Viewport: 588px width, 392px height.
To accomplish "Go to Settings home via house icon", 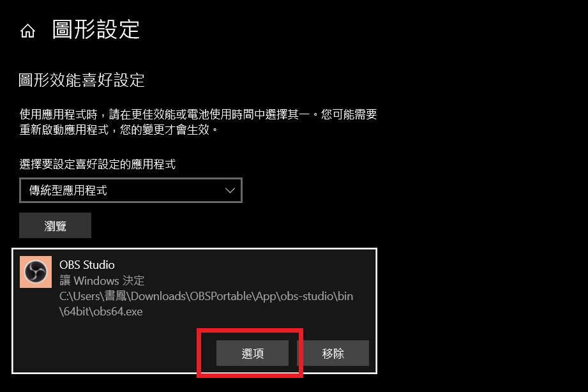I will pyautogui.click(x=27, y=31).
